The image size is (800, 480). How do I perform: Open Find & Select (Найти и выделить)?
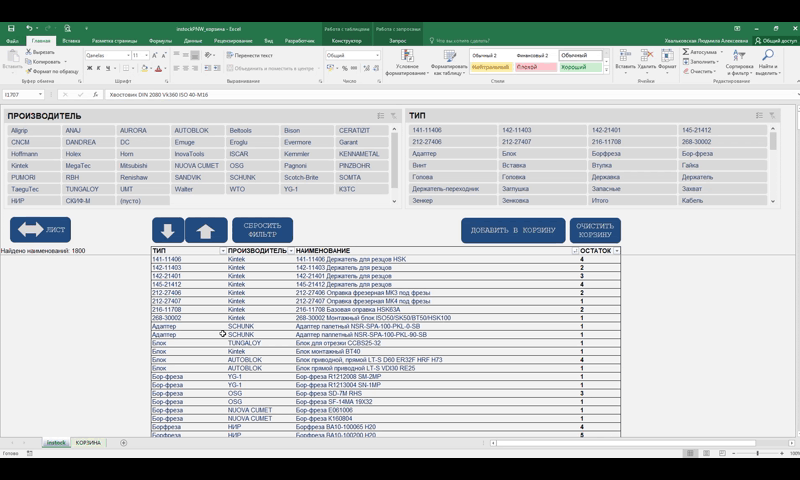pos(767,62)
